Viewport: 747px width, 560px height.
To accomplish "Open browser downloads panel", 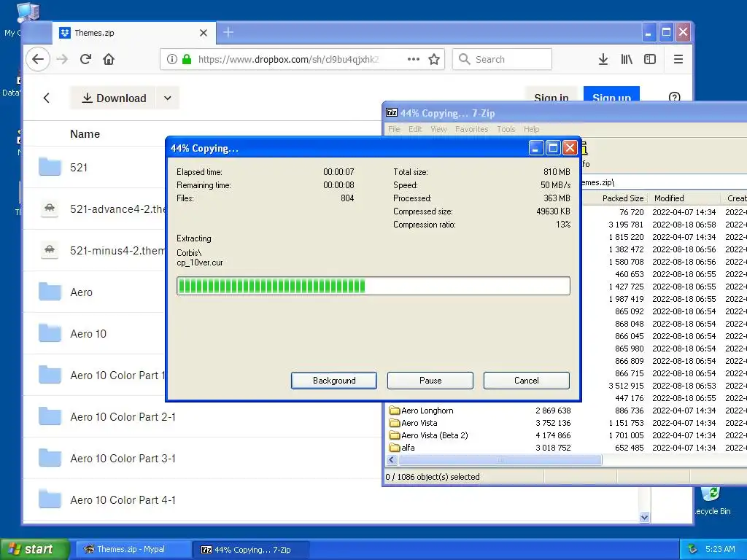I will 603,59.
